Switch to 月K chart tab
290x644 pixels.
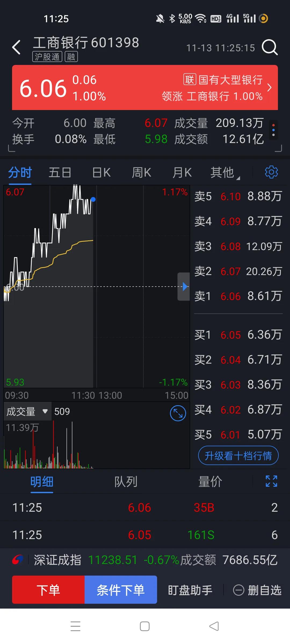coord(182,172)
